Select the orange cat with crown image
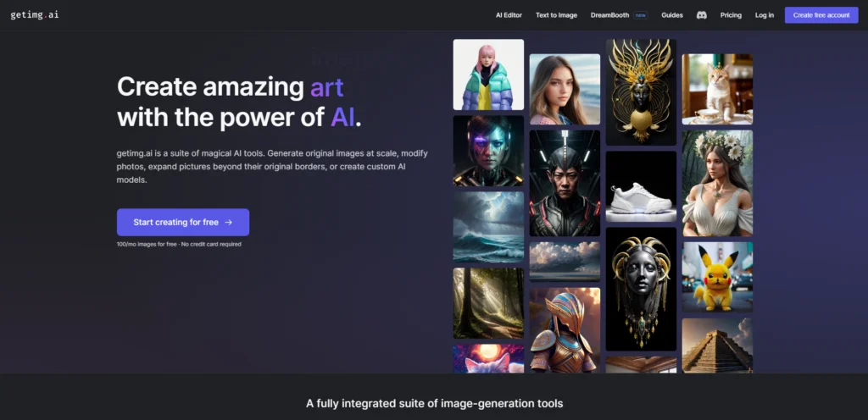 click(x=717, y=89)
